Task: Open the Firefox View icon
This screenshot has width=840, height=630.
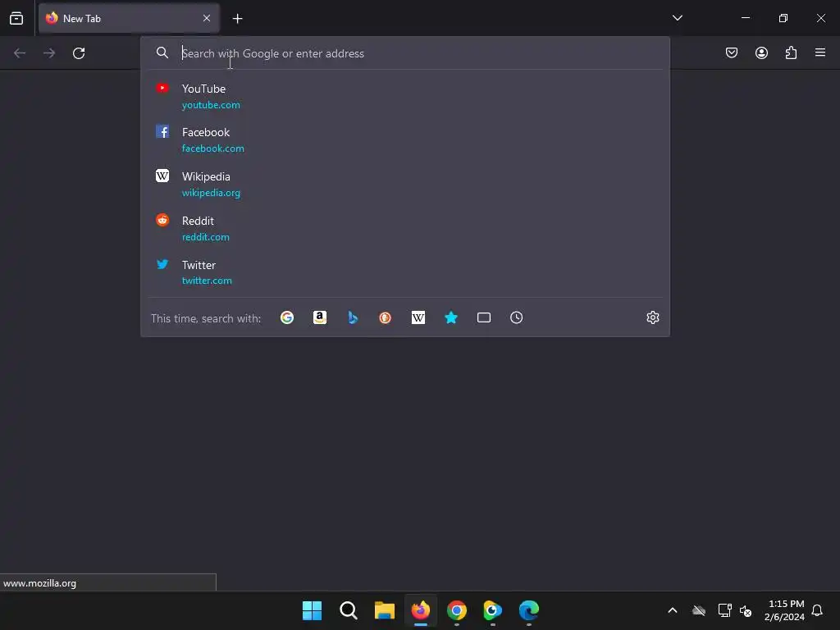Action: click(x=16, y=18)
